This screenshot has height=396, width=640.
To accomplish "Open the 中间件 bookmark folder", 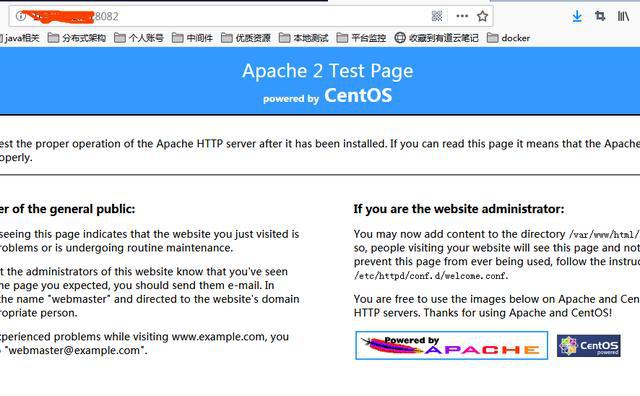I will (x=192, y=38).
